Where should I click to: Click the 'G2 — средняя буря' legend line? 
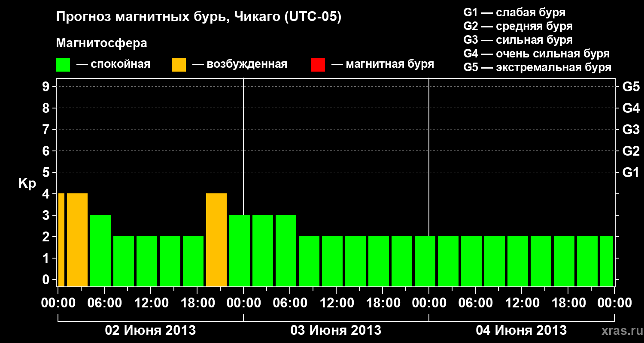(518, 26)
